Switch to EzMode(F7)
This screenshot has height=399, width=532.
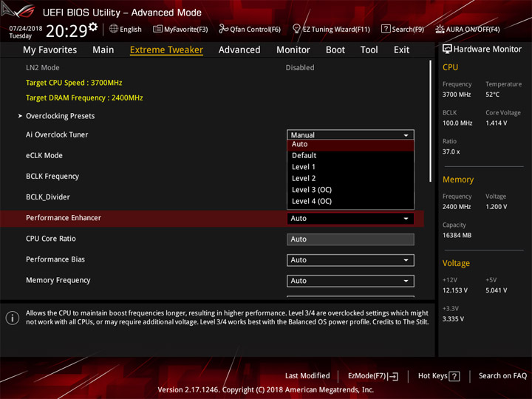(x=373, y=376)
